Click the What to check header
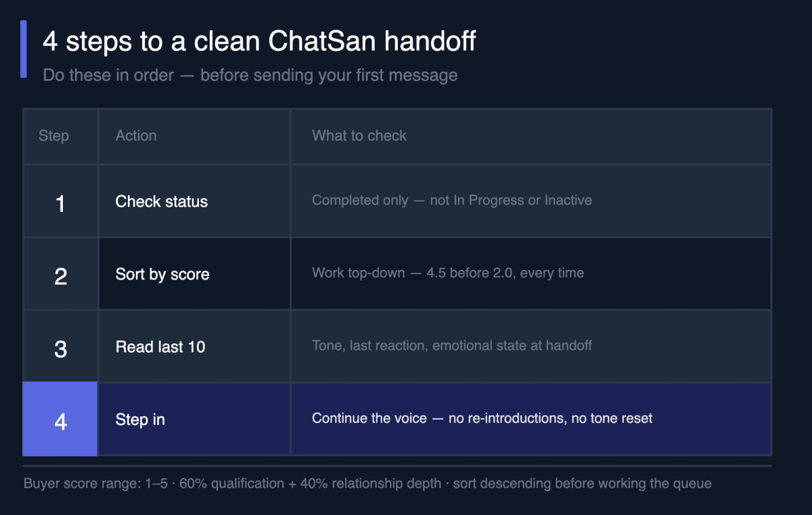812x515 pixels. point(359,135)
